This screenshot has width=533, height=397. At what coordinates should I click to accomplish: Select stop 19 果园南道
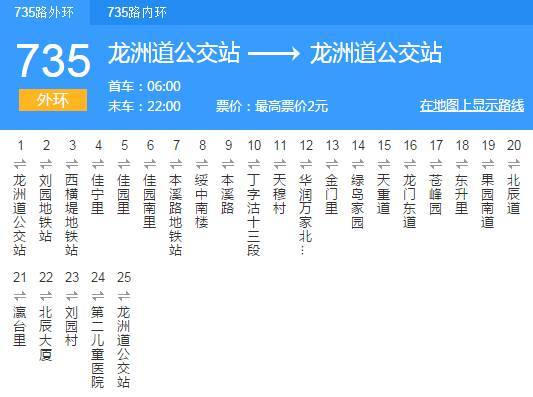(x=488, y=201)
